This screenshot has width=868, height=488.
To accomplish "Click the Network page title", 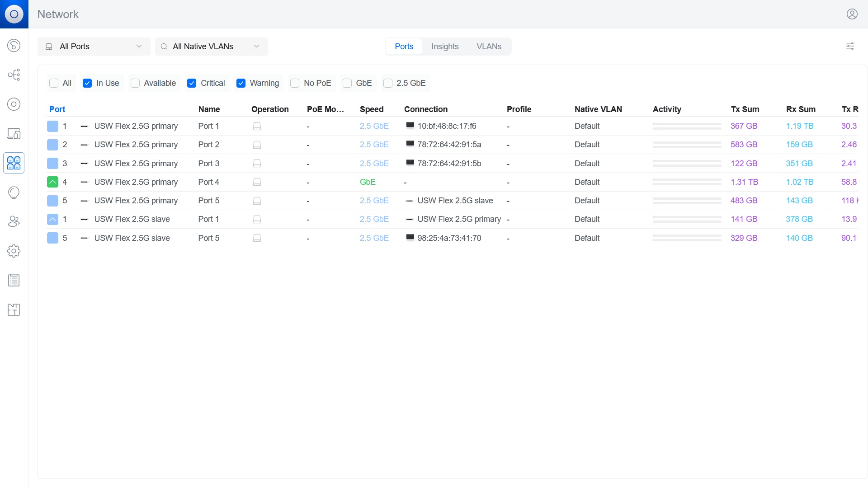I will coord(58,14).
